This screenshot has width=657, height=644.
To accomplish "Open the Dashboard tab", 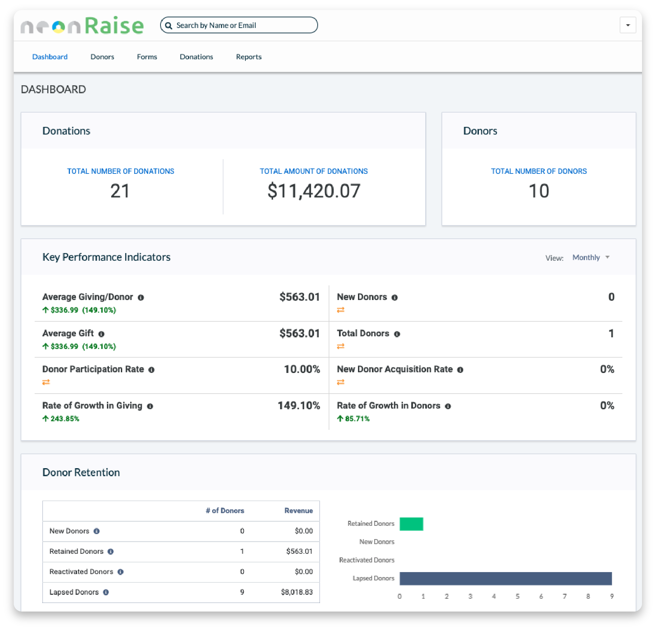I will point(50,57).
